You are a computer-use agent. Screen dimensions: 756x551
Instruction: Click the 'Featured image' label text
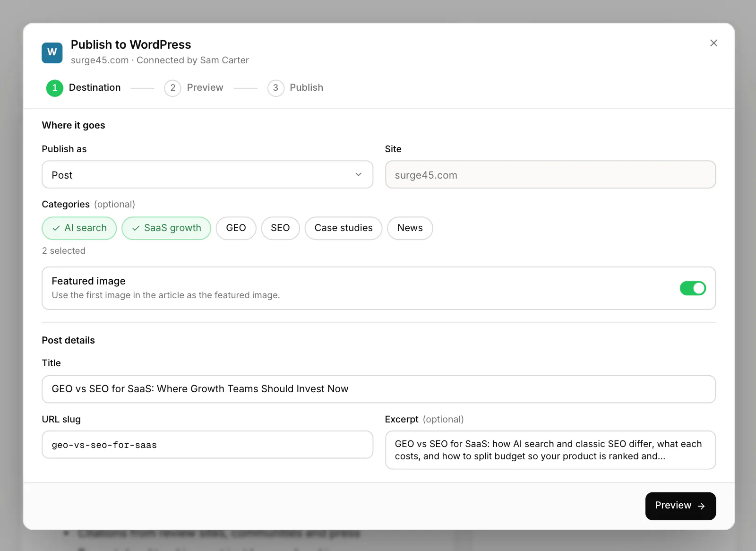89,281
